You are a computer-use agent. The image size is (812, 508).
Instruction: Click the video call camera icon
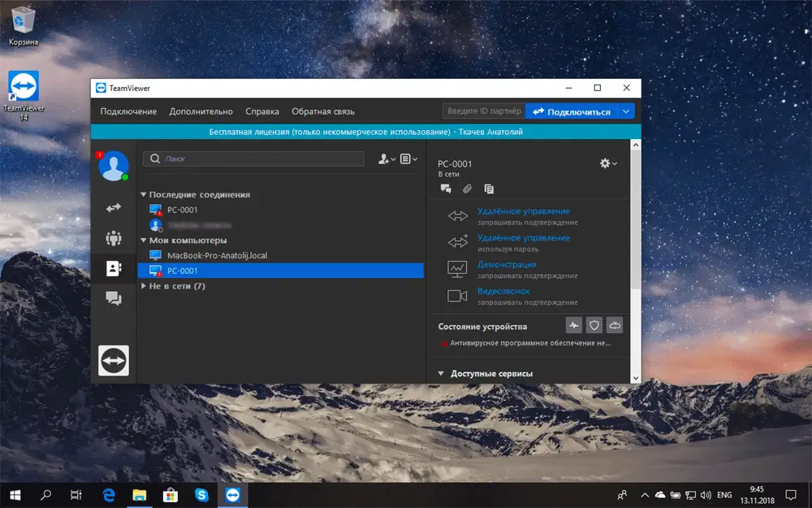click(x=457, y=296)
